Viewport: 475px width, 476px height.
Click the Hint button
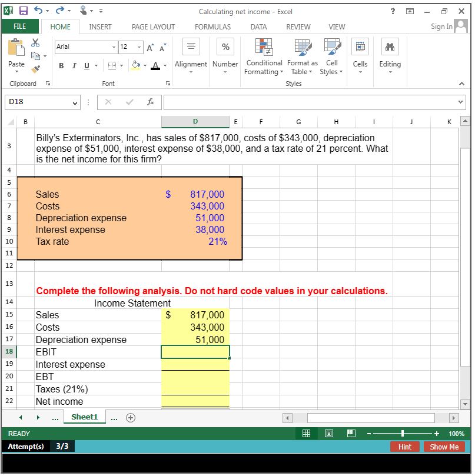point(404,447)
